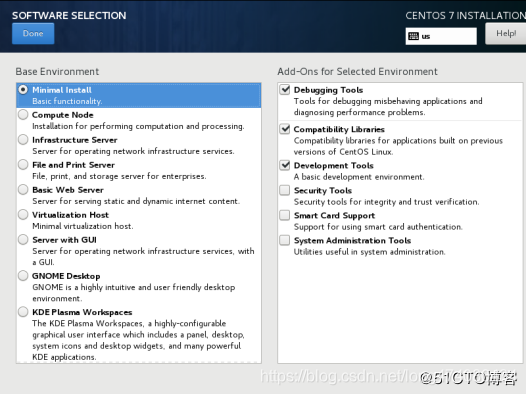Viewport: 527px width, 395px height.
Task: Click the Server with GUI label
Action: (64, 240)
